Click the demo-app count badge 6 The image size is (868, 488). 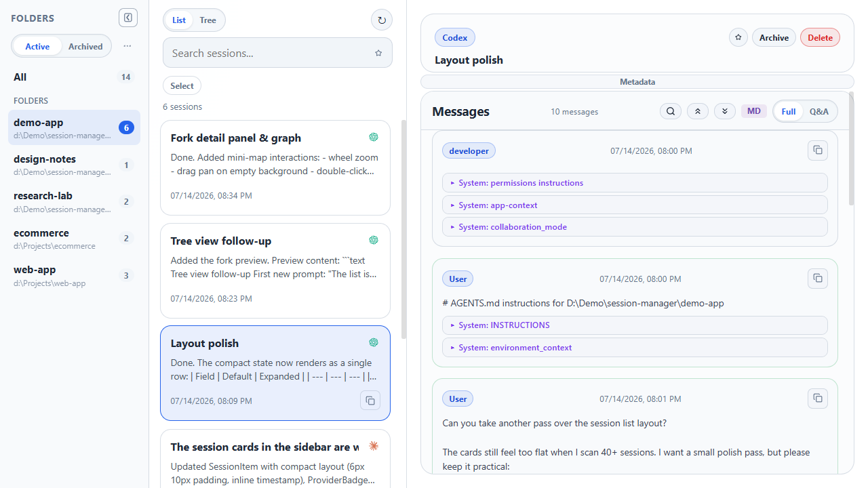(x=126, y=127)
